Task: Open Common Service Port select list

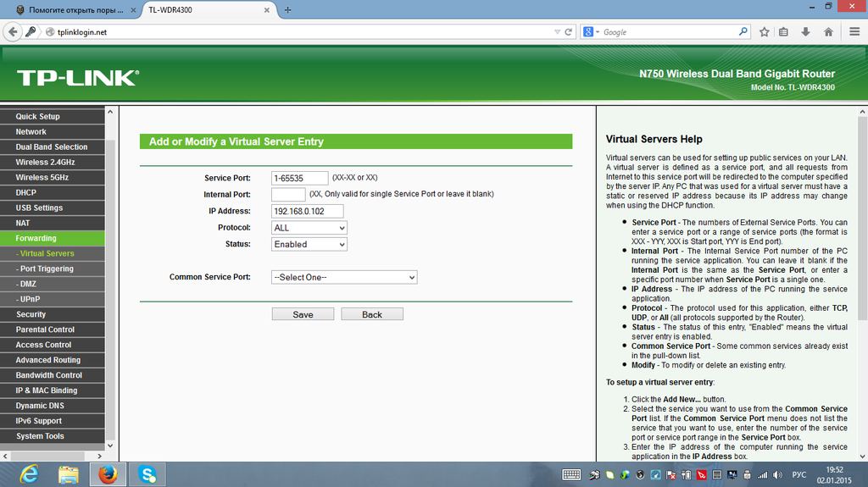Action: tap(344, 277)
